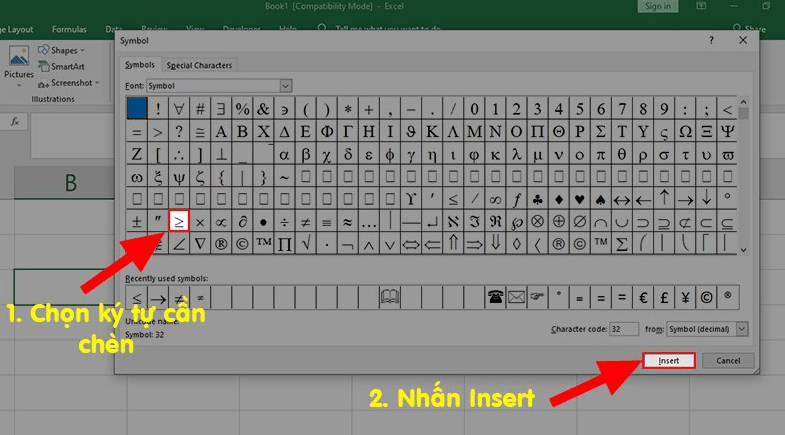Select the square root symbol

click(305, 244)
